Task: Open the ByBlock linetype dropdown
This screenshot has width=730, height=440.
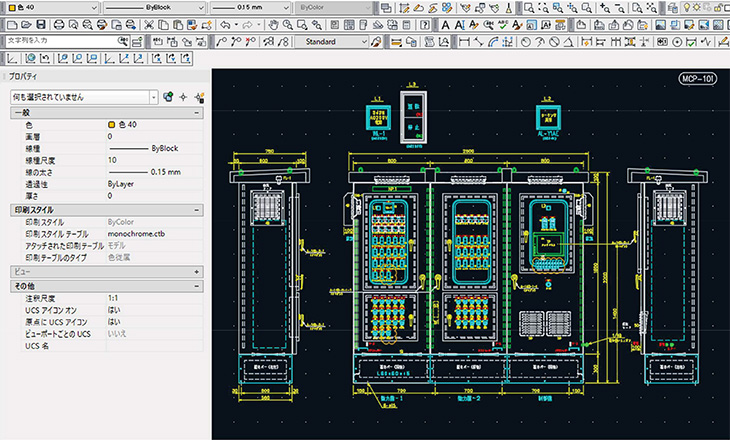Action: coord(201,7)
